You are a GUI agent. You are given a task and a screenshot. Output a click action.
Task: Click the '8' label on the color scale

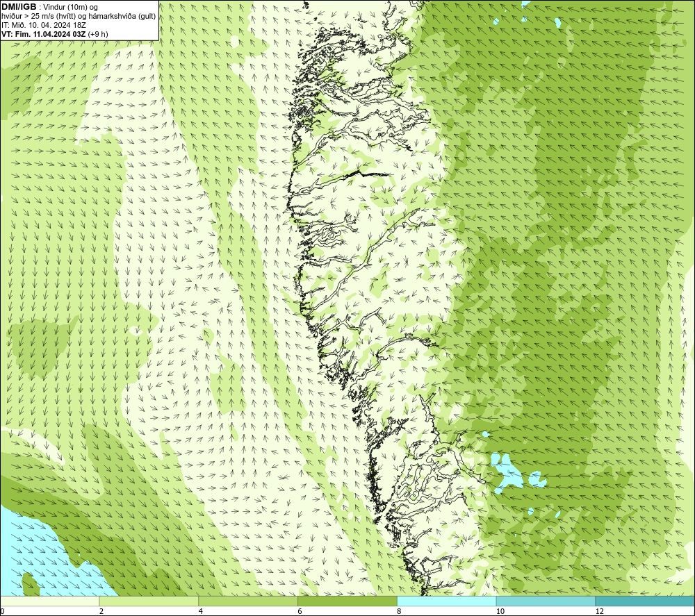click(x=400, y=612)
